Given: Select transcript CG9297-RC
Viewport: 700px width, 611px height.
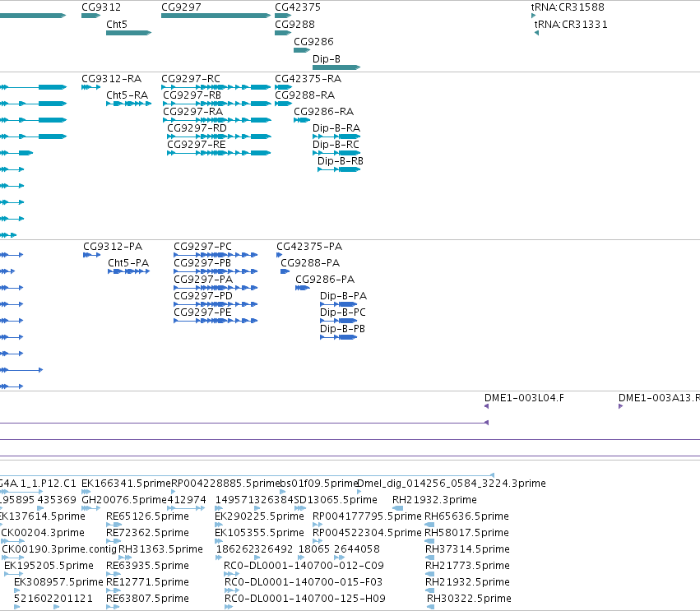Looking at the screenshot, I should (191, 79).
